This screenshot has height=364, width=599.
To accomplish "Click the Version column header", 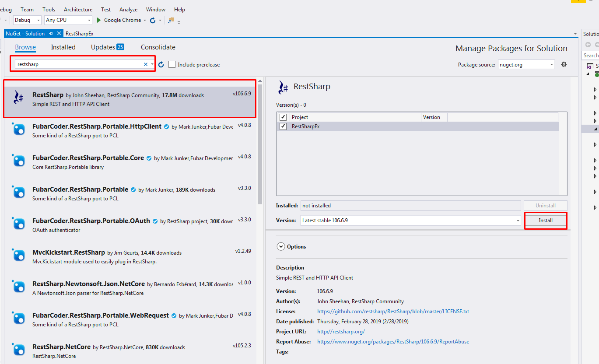I will point(434,117).
